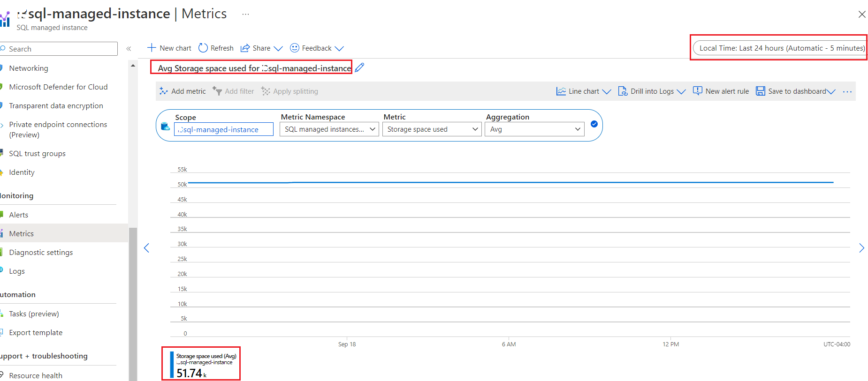Open Networking in the sidebar
Image resolution: width=868 pixels, height=381 pixels.
pyautogui.click(x=29, y=68)
